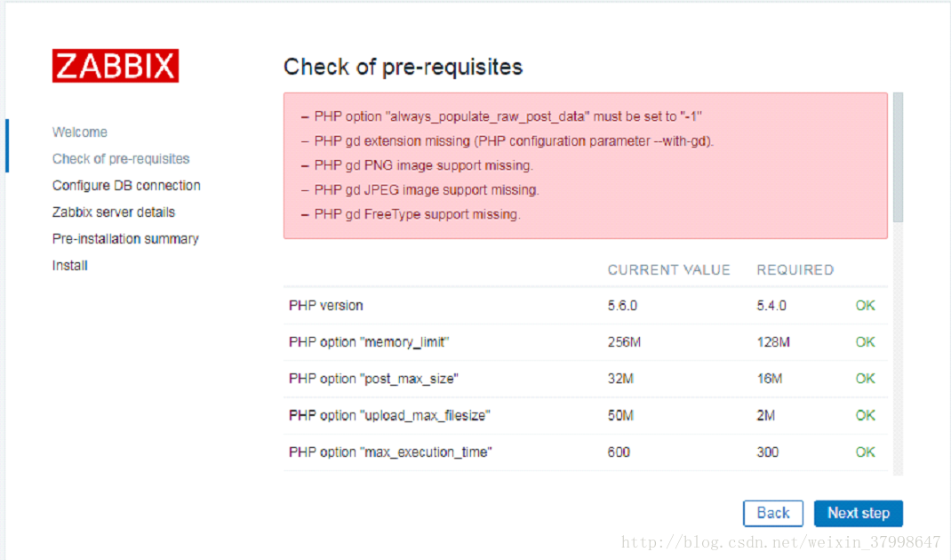Click the post_max_size option row
The width and height of the screenshot is (951, 560).
pyautogui.click(x=586, y=379)
